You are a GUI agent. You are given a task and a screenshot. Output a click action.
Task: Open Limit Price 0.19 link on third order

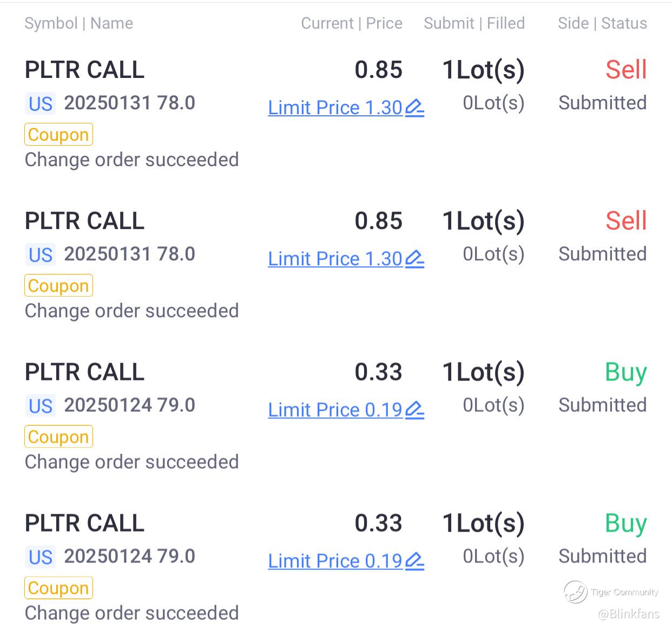pyautogui.click(x=335, y=410)
